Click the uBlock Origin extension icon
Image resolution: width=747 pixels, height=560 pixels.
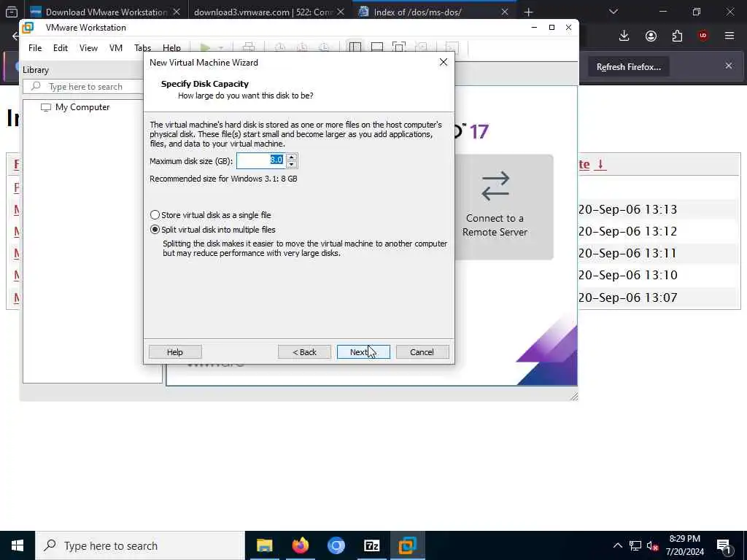[x=703, y=36]
